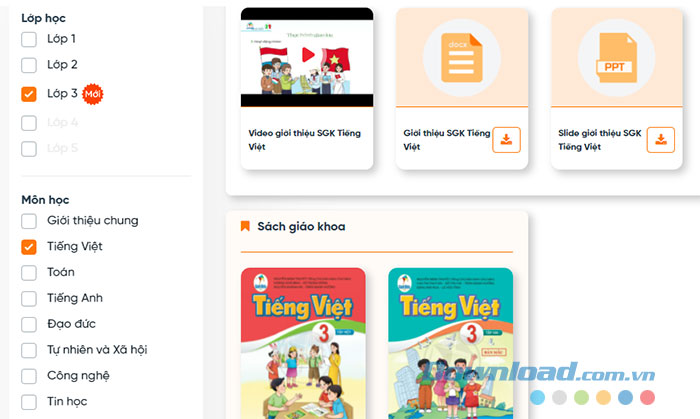Check the Tin học checkbox
Viewport: 700px width, 419px height.
coord(29,402)
